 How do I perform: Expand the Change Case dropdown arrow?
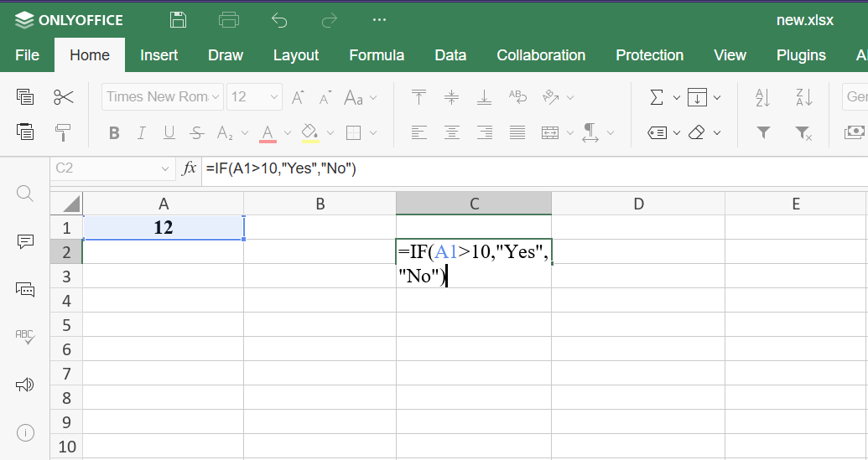click(x=373, y=98)
